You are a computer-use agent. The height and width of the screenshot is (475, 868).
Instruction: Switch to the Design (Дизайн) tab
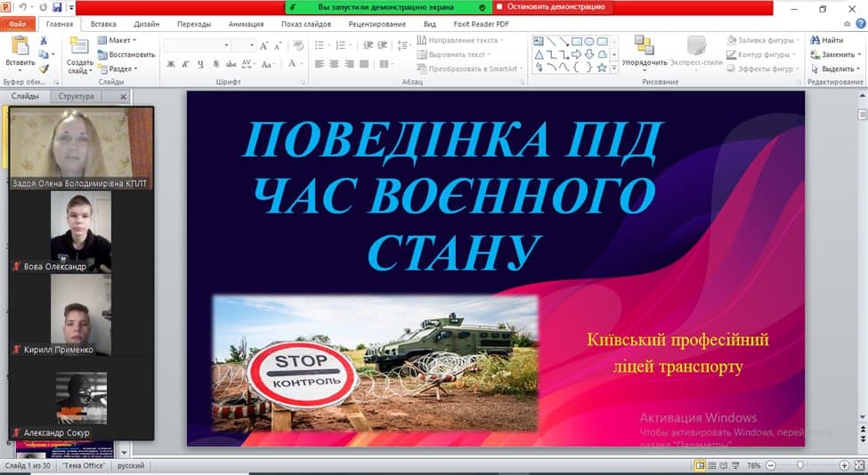click(147, 24)
